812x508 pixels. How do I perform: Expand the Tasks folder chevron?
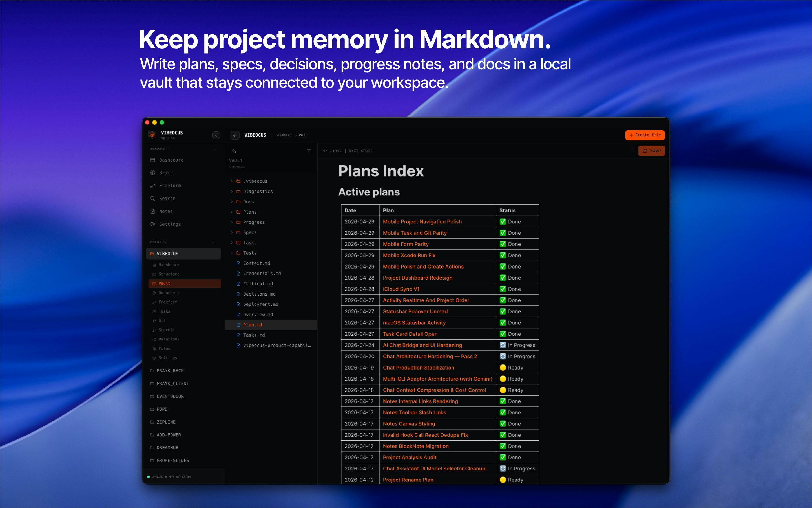click(231, 243)
